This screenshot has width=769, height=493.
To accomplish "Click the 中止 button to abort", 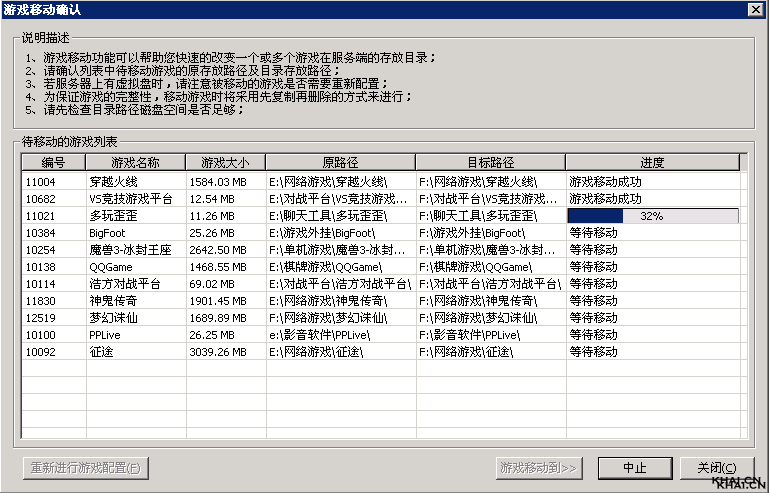I will tap(635, 467).
